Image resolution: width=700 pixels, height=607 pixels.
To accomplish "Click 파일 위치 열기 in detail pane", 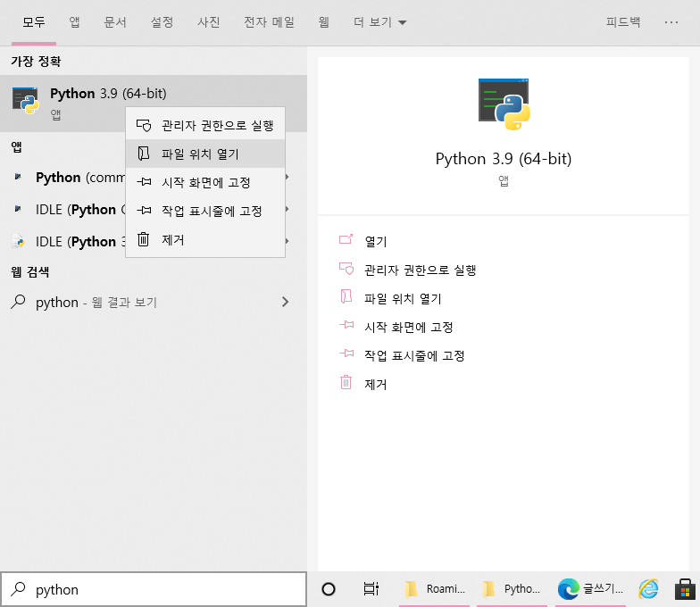I will [403, 298].
